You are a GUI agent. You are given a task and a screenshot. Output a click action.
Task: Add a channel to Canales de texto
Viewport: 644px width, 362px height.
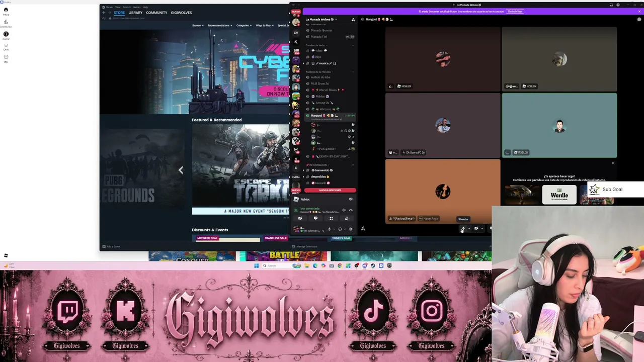pos(353,45)
